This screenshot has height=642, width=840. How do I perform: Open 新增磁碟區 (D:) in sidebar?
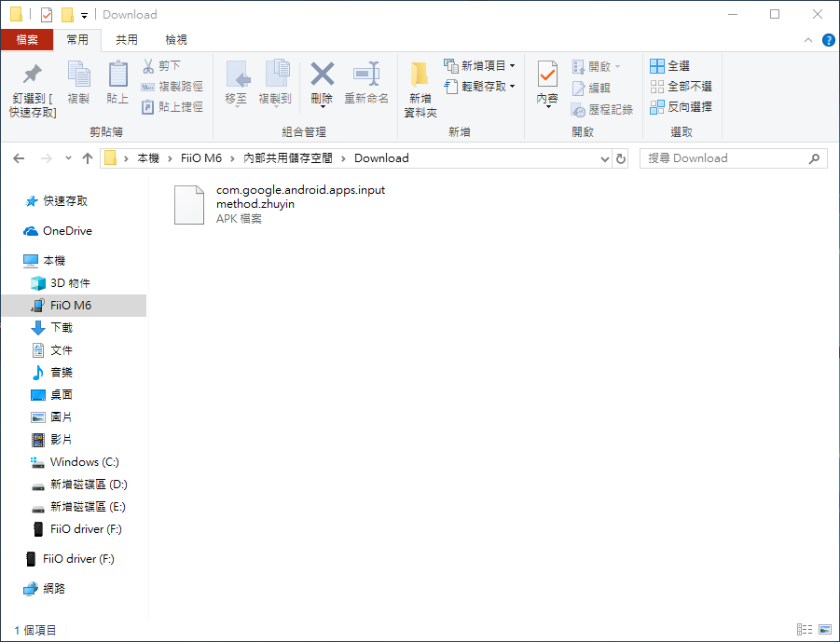click(79, 485)
